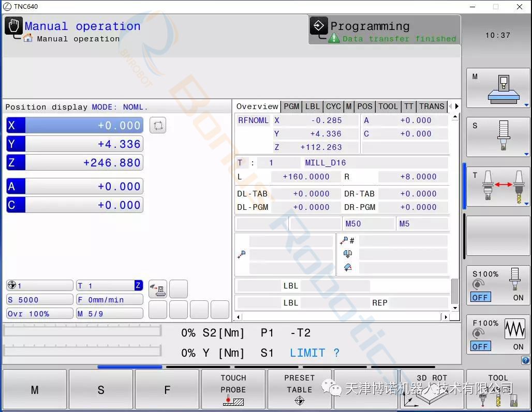The width and height of the screenshot is (532, 412).
Task: Click the status panel scroll down arrow
Action: [x=455, y=308]
